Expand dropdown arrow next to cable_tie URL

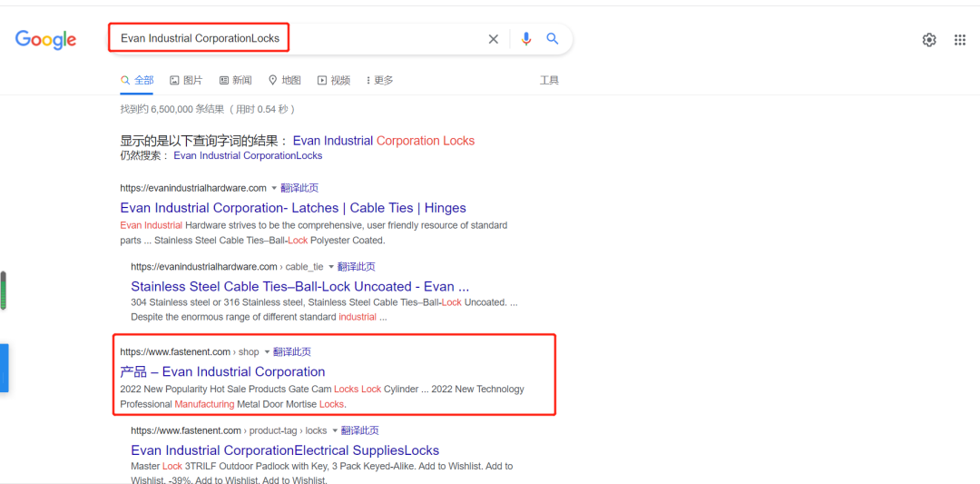(x=330, y=267)
